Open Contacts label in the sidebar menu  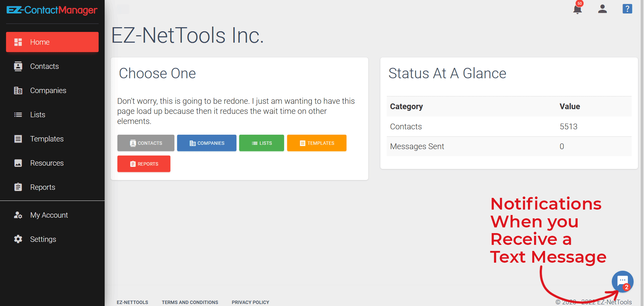coord(44,66)
